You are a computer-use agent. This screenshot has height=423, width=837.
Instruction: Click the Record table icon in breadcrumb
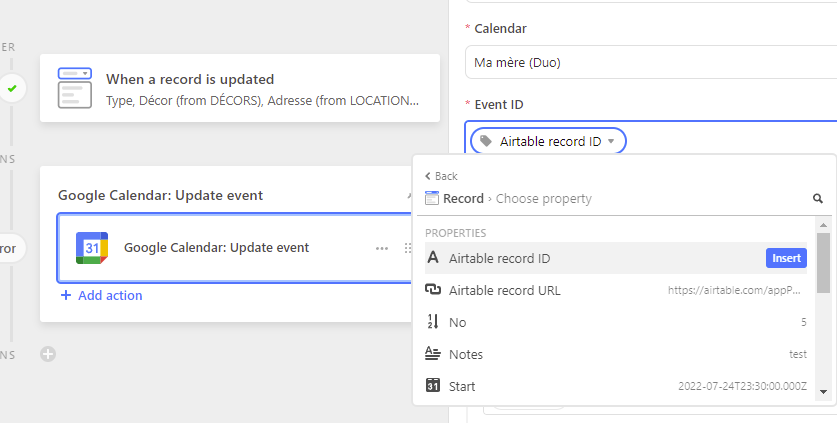pos(432,199)
